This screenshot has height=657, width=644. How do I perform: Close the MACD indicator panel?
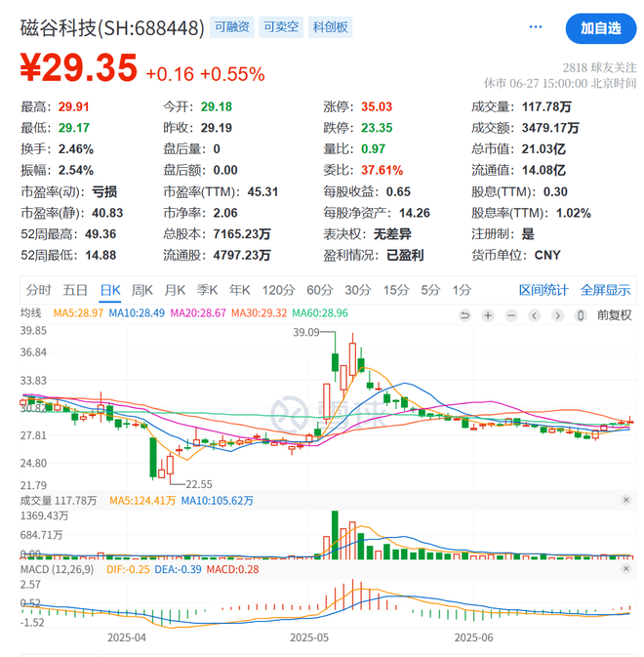tap(626, 568)
